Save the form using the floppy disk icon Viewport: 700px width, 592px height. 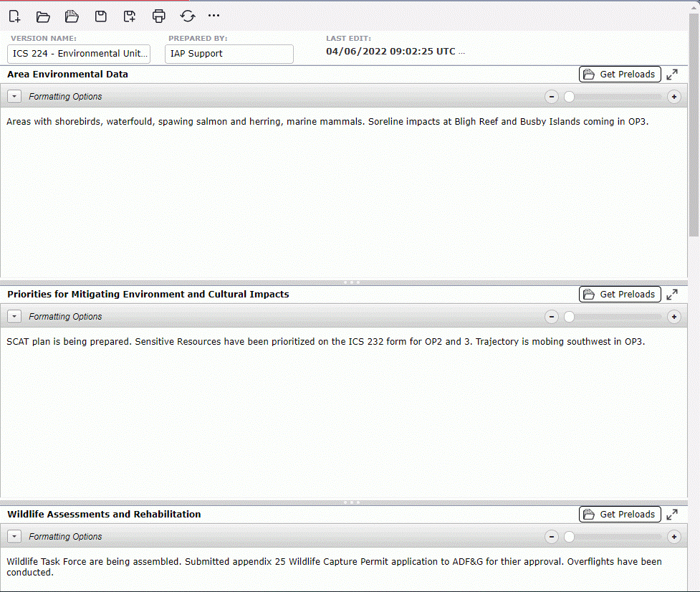(x=101, y=16)
